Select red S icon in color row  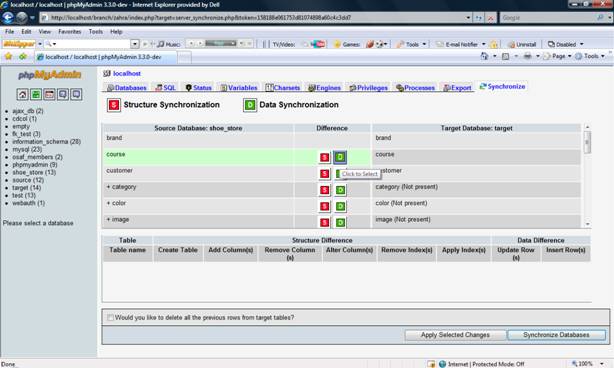click(x=324, y=206)
